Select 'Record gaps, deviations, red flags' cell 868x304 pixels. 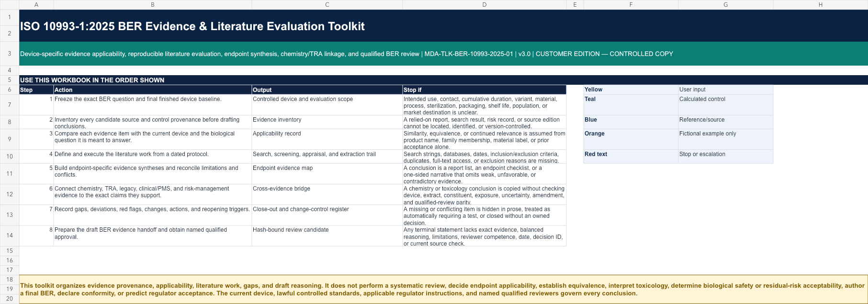153,215
